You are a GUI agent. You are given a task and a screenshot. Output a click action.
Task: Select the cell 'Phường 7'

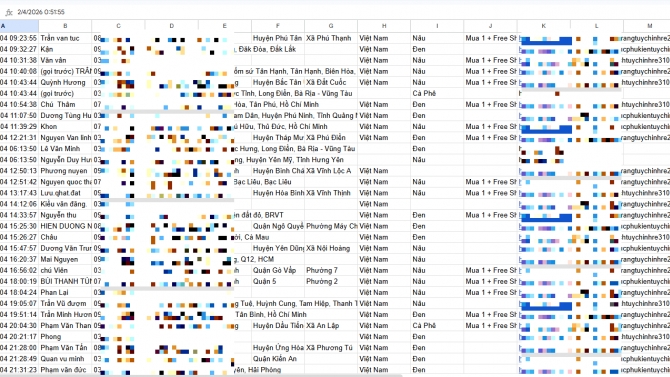331,270
